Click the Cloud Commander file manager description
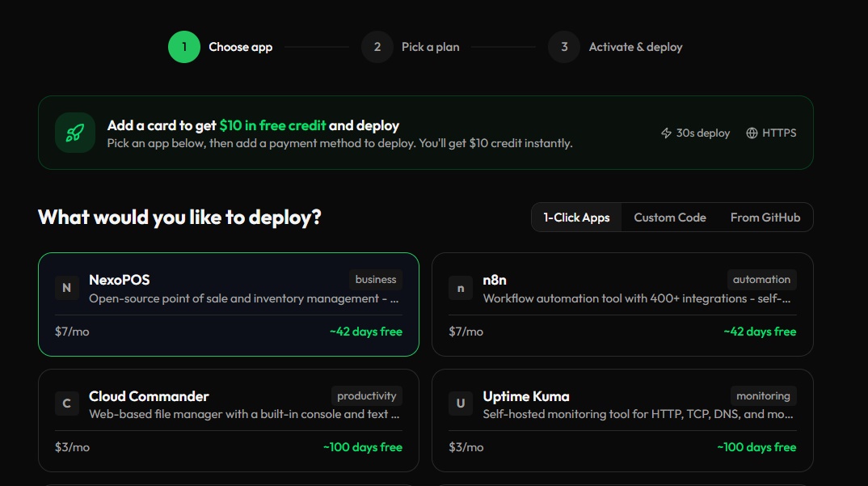Viewport: 868px width, 486px height. pyautogui.click(x=244, y=415)
